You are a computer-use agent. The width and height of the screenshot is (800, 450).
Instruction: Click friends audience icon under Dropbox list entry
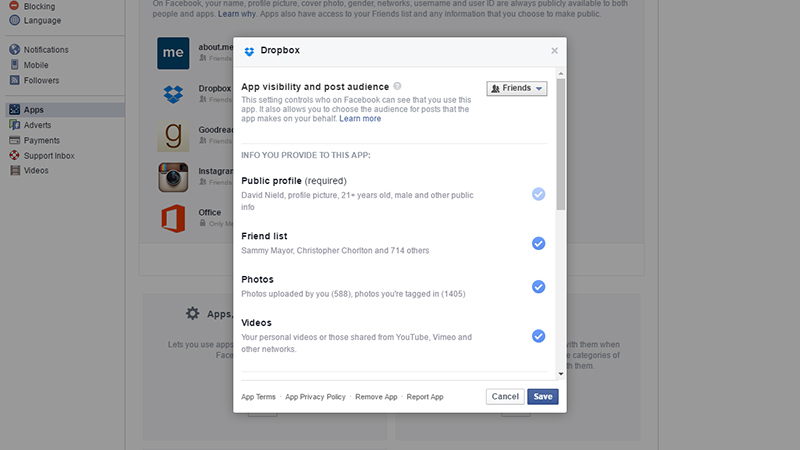[203, 99]
